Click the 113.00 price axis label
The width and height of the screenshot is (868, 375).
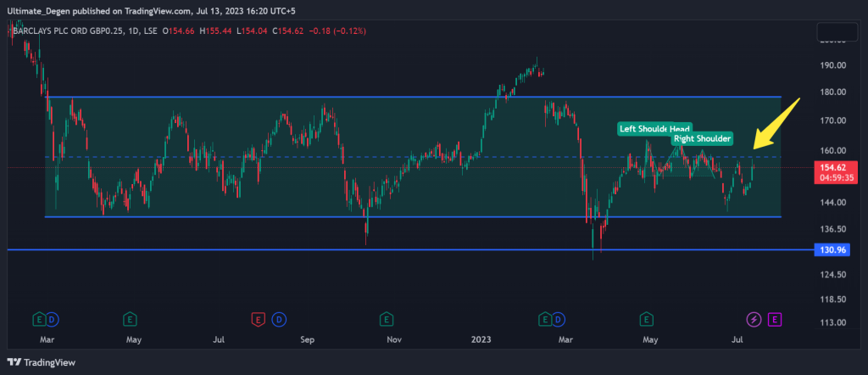click(x=832, y=322)
